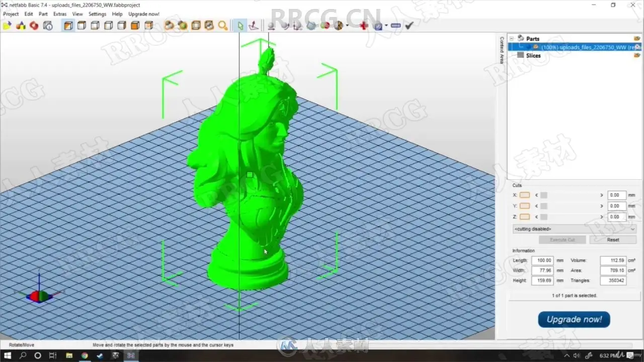Collapse the Parts tree node

pyautogui.click(x=511, y=38)
